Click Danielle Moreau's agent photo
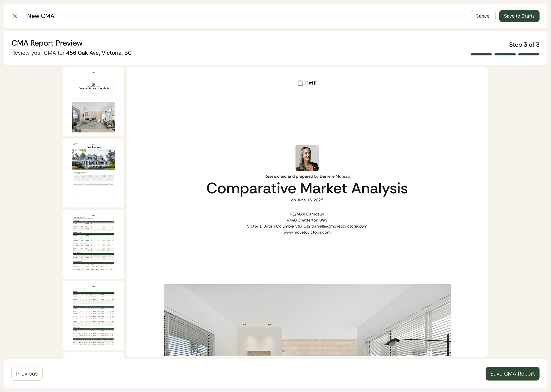The width and height of the screenshot is (551, 392). (x=307, y=158)
